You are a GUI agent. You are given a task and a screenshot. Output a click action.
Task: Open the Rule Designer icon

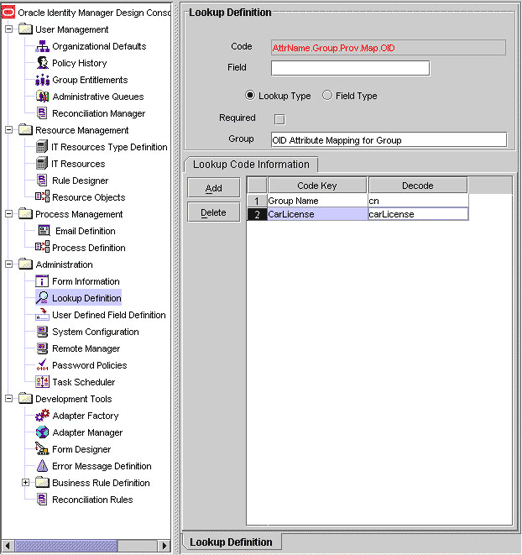click(x=42, y=180)
